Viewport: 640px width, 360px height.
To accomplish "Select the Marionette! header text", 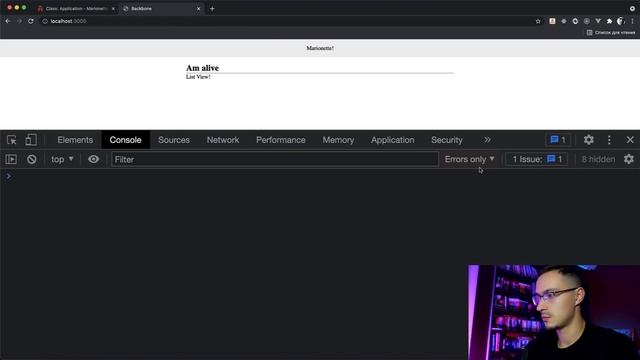I will tap(320, 48).
